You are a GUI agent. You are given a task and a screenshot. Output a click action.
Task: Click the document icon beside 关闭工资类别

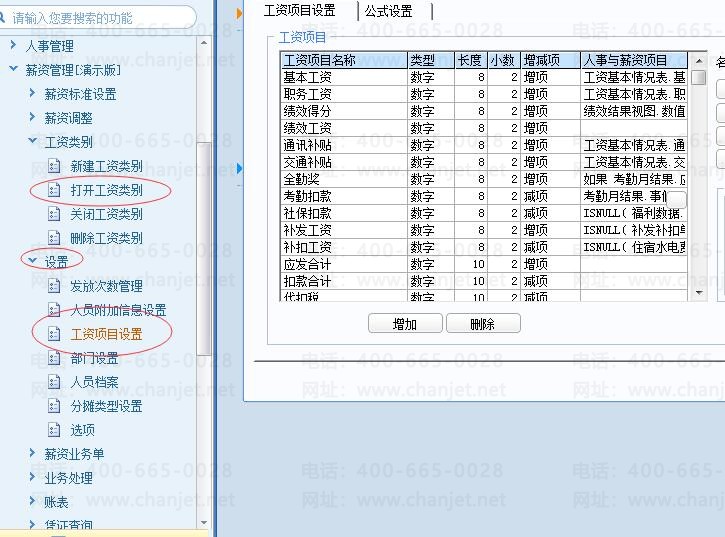(x=54, y=214)
